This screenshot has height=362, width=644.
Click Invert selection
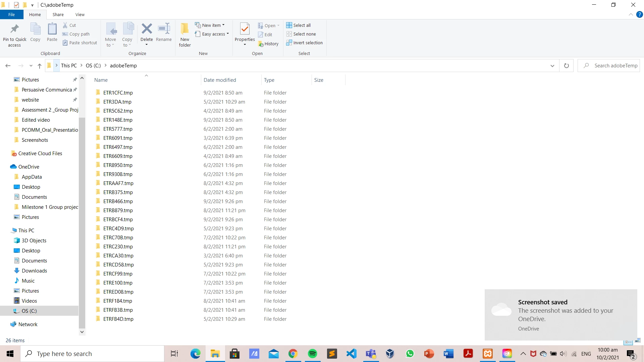click(x=305, y=43)
